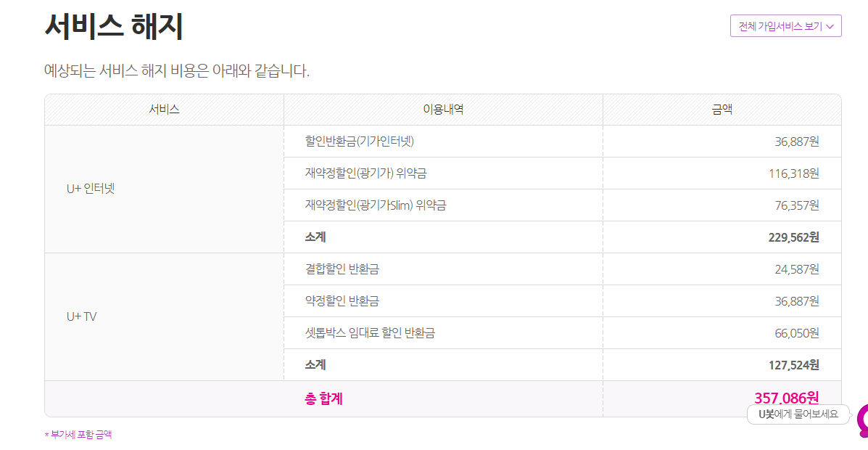Screen dimensions: 868x450
Task: Select the 금액 column header
Action: click(722, 110)
